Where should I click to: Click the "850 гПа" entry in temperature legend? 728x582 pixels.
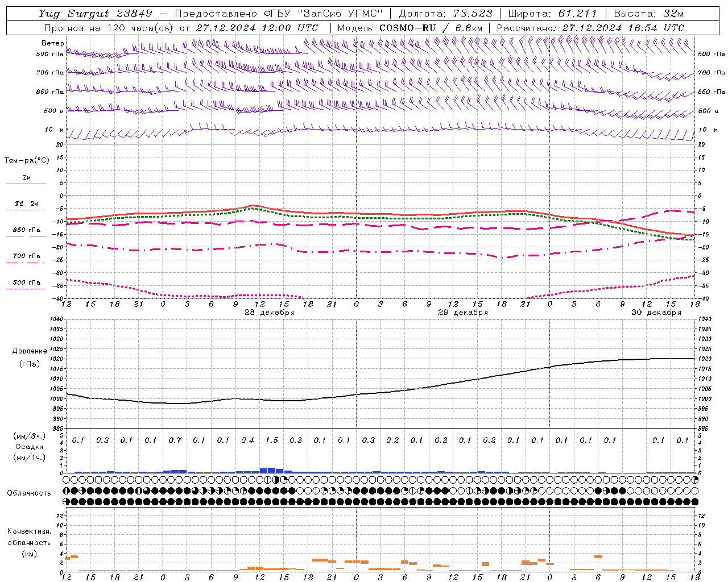pyautogui.click(x=26, y=230)
